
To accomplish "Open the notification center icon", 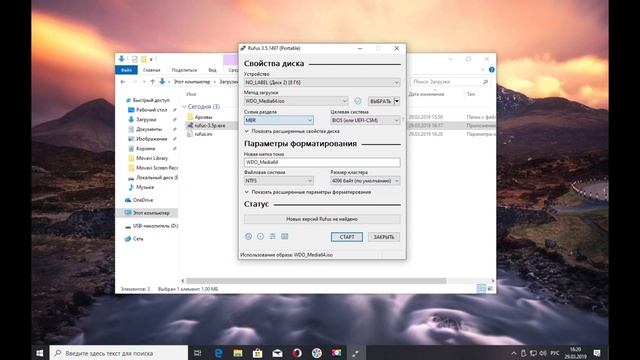I will pos(597,353).
